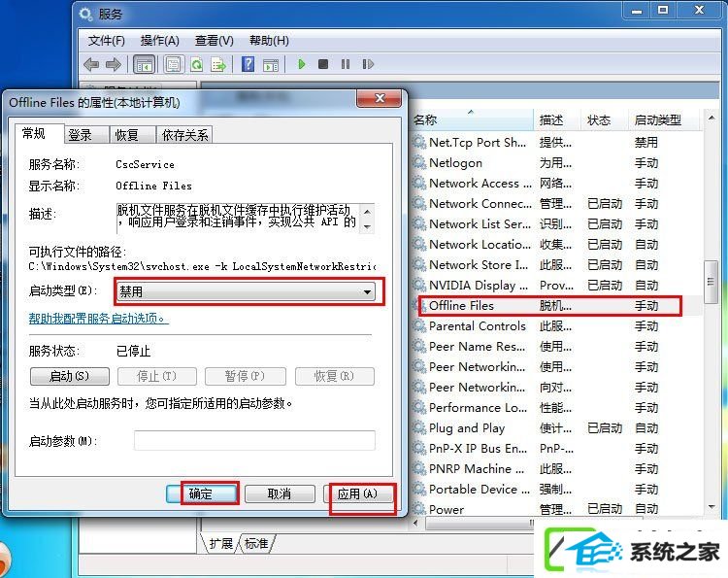Image resolution: width=728 pixels, height=578 pixels.
Task: Click services list scroll-up arrow
Action: click(x=711, y=119)
